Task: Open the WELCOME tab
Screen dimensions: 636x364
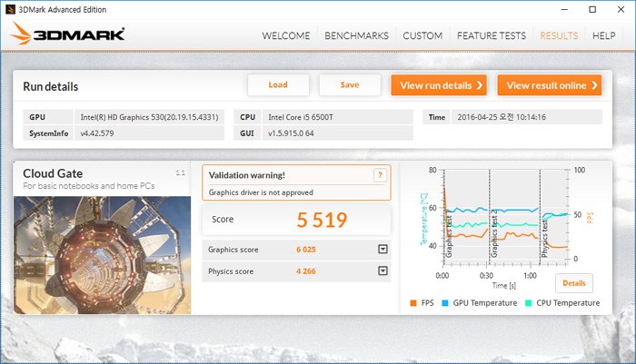Action: pyautogui.click(x=286, y=35)
